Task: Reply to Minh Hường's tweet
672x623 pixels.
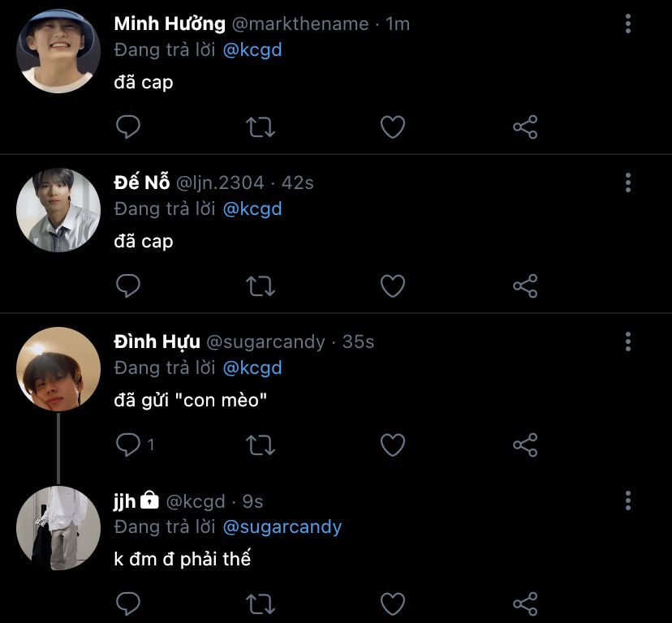Action: 128,127
